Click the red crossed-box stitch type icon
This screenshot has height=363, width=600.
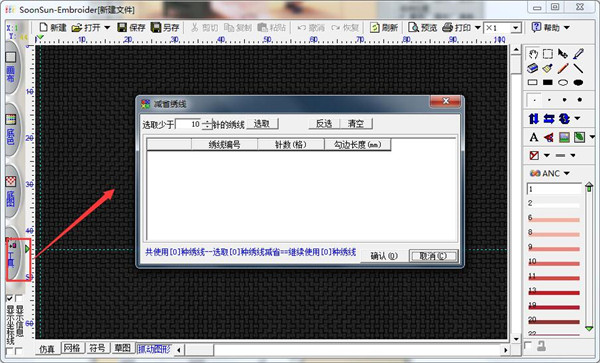(534, 155)
